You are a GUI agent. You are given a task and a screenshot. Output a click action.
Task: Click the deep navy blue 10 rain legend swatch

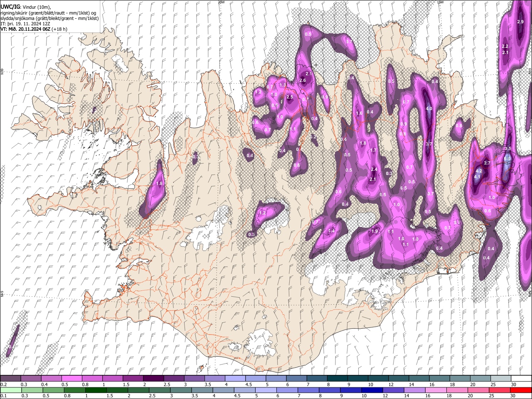(x=372, y=390)
